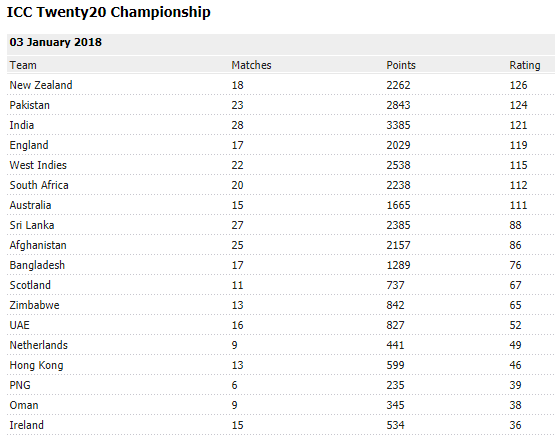Click Australia team name
This screenshot has height=442, width=555.
click(30, 205)
